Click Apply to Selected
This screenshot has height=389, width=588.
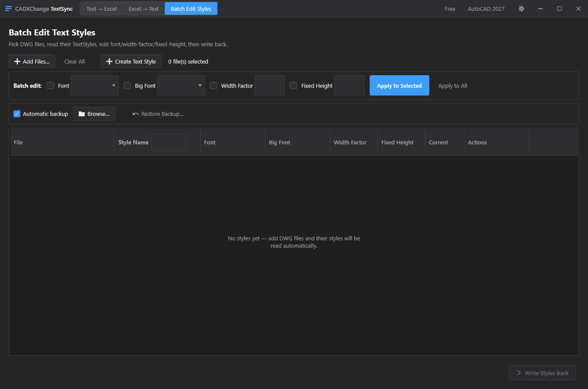pyautogui.click(x=399, y=86)
